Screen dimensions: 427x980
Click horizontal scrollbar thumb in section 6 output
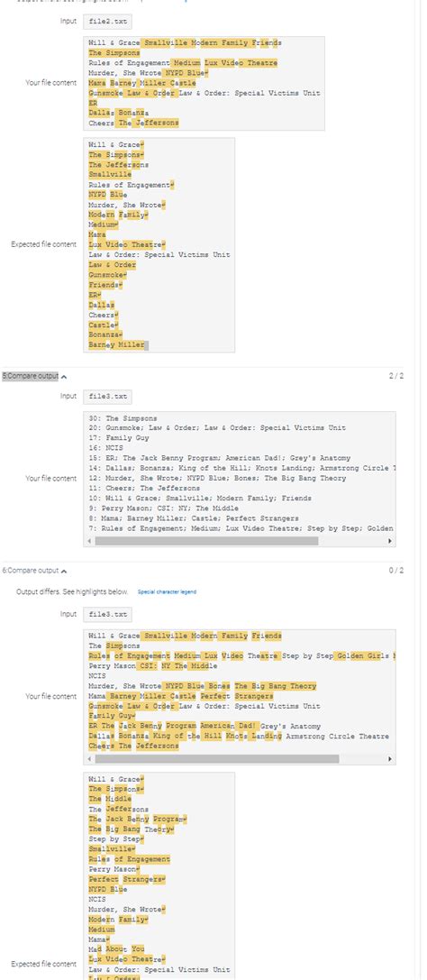coord(216,759)
